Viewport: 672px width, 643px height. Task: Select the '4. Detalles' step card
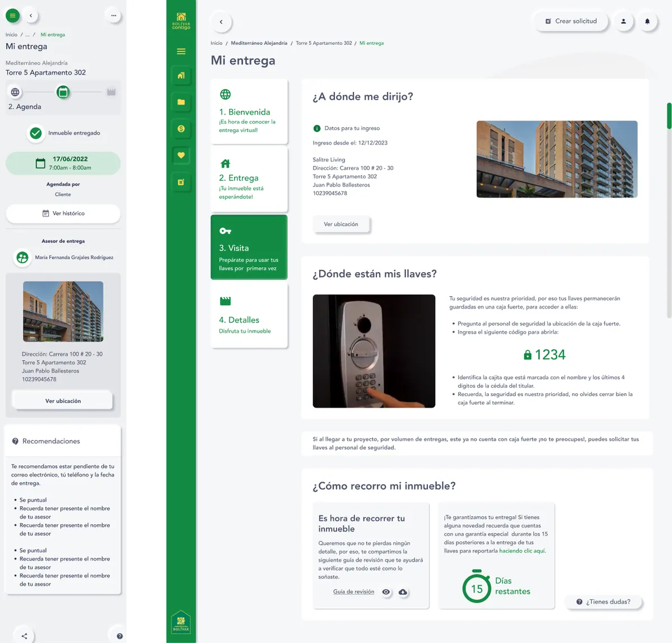tap(249, 315)
